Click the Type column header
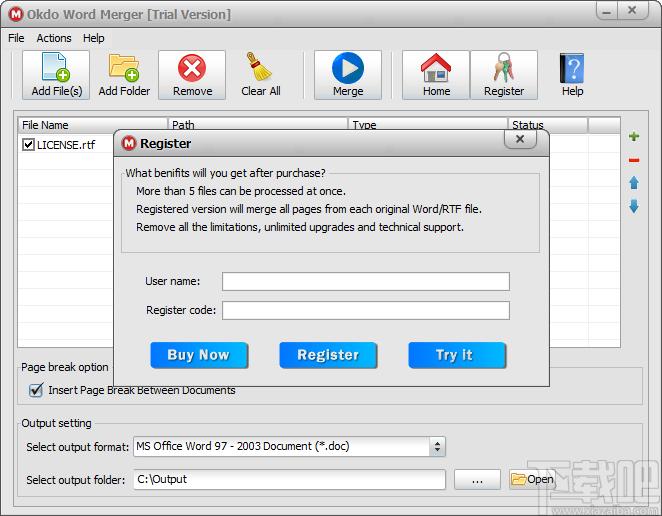 pos(428,125)
